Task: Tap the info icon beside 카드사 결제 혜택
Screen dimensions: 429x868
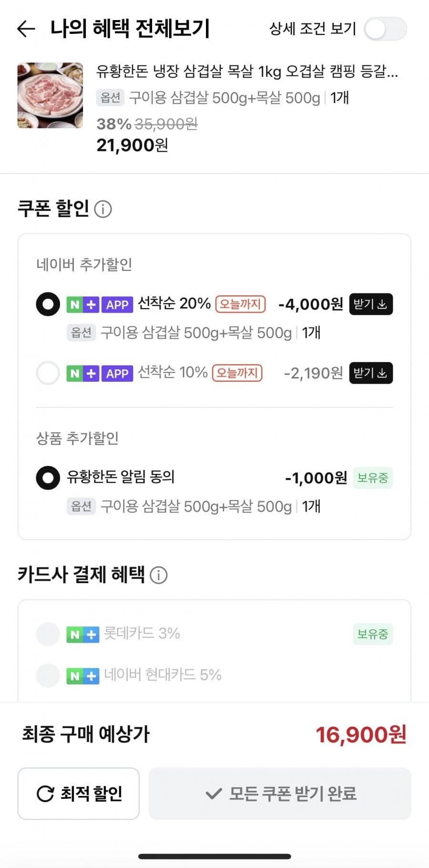Action: (x=159, y=575)
